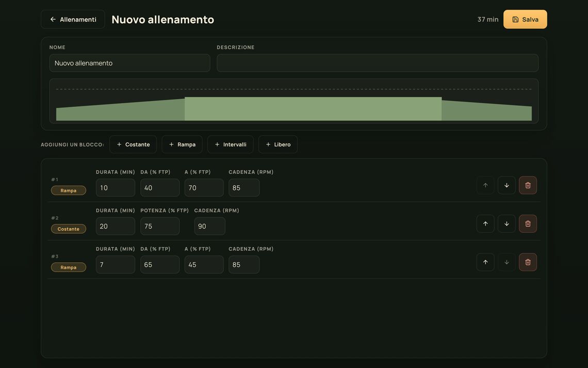The height and width of the screenshot is (368, 588).
Task: Select the constant segment in workout chart
Action: [313, 109]
